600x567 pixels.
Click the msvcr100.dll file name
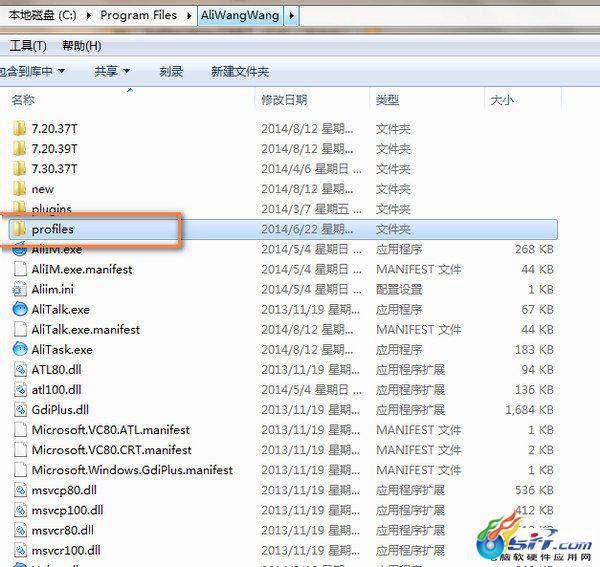[x=66, y=550]
